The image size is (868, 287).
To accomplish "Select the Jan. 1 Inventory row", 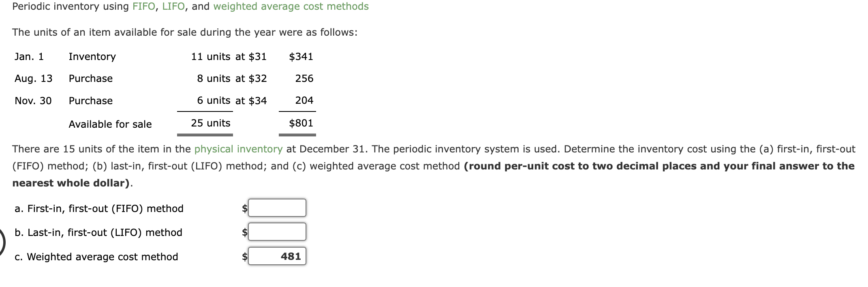I will click(162, 57).
